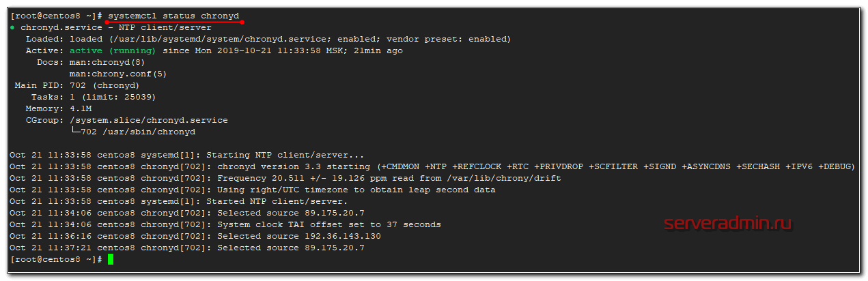868x281 pixels.
Task: Click the Using right/UTC timezone log message
Action: click(x=356, y=190)
